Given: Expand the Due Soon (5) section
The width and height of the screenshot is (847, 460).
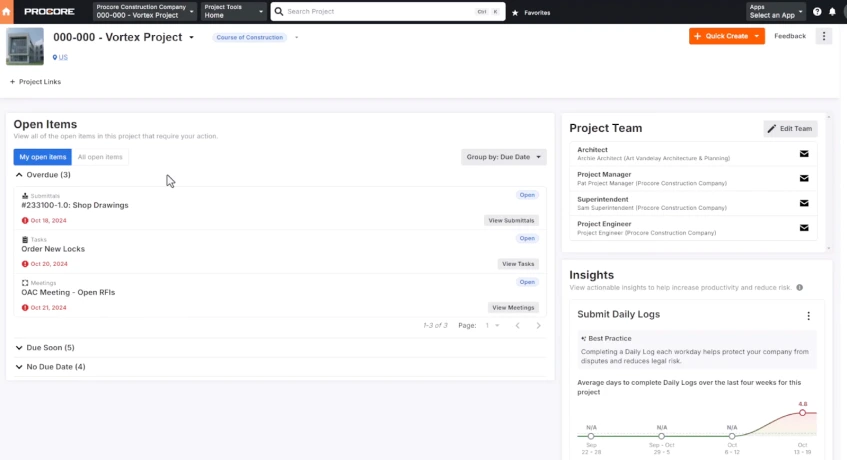Looking at the screenshot, I should click(19, 348).
